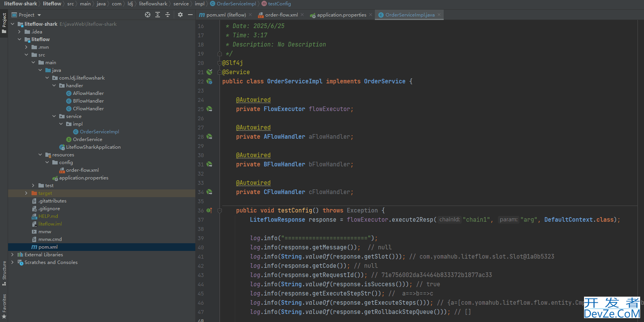Collapse the handler package
Screen dimensions: 644x322
coord(54,85)
